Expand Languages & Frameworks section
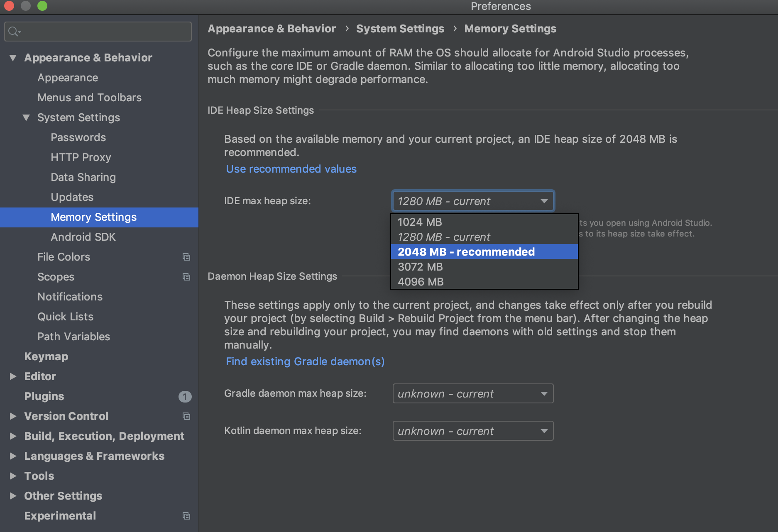778x532 pixels. point(13,456)
